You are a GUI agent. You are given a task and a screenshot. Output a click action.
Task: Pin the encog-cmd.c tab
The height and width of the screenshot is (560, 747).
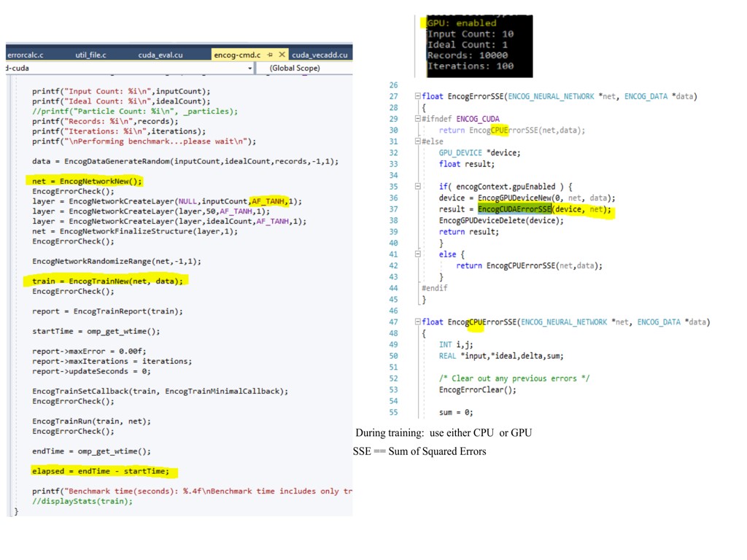tap(270, 55)
